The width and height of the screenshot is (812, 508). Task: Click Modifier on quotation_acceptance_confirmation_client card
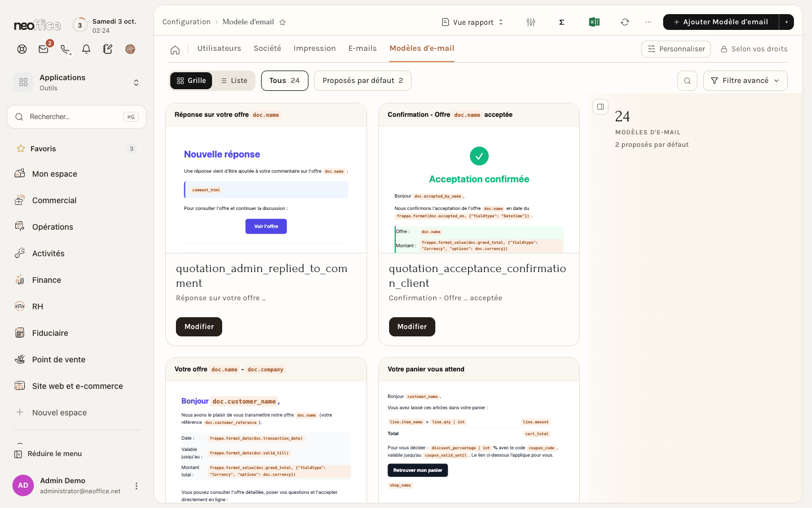pos(412,327)
